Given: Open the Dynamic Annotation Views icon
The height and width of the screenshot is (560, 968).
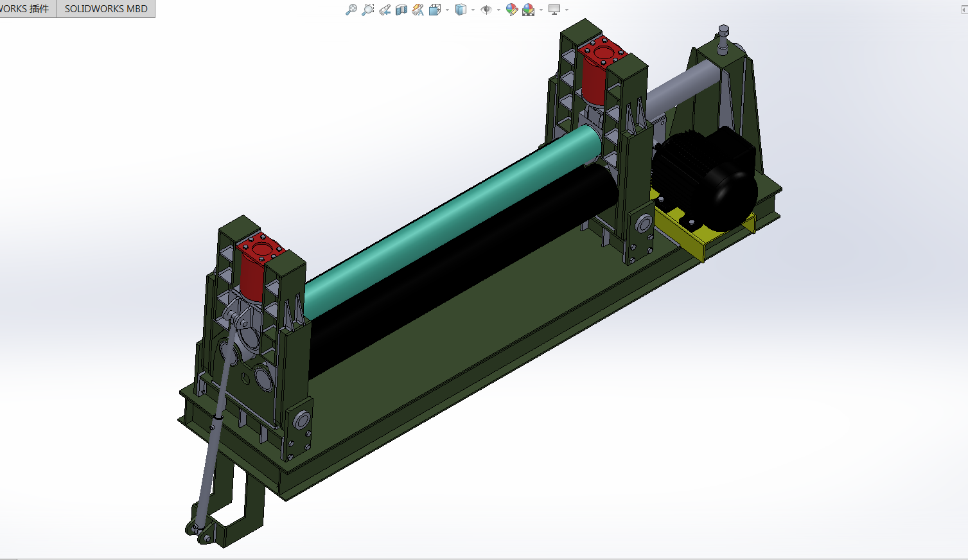Looking at the screenshot, I should (x=418, y=10).
